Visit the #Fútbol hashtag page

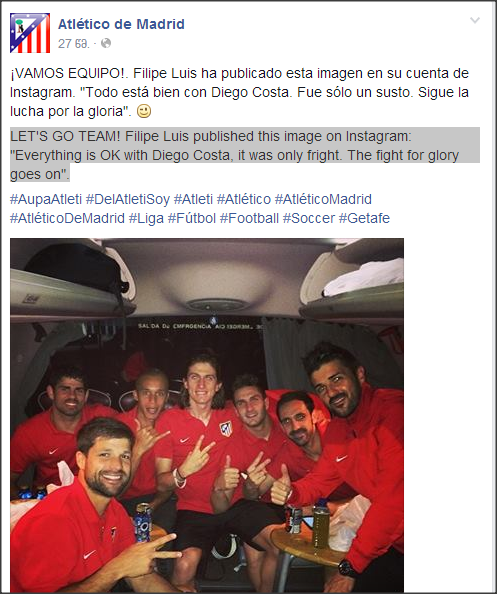(x=192, y=218)
